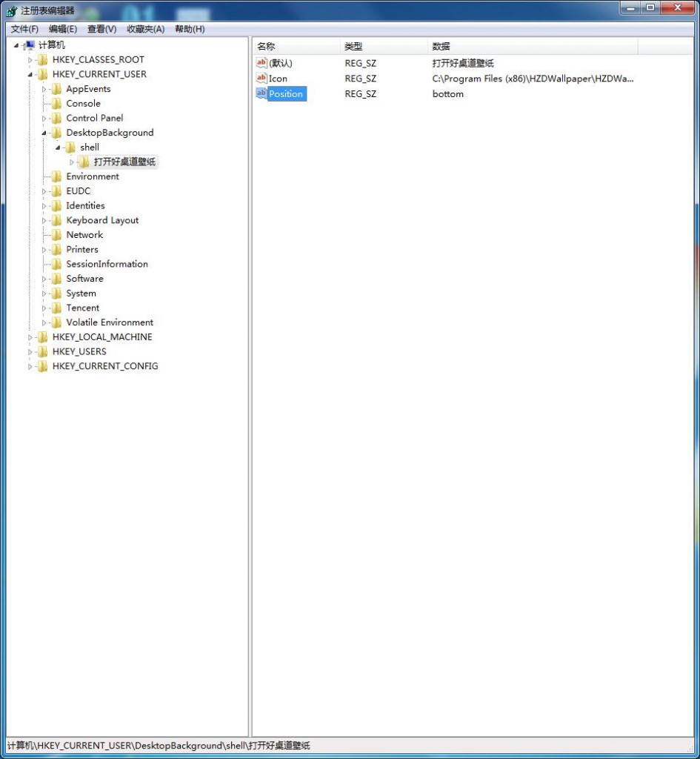Expand the AppEvents key arrow
Image resolution: width=700 pixels, height=759 pixels.
[x=44, y=89]
